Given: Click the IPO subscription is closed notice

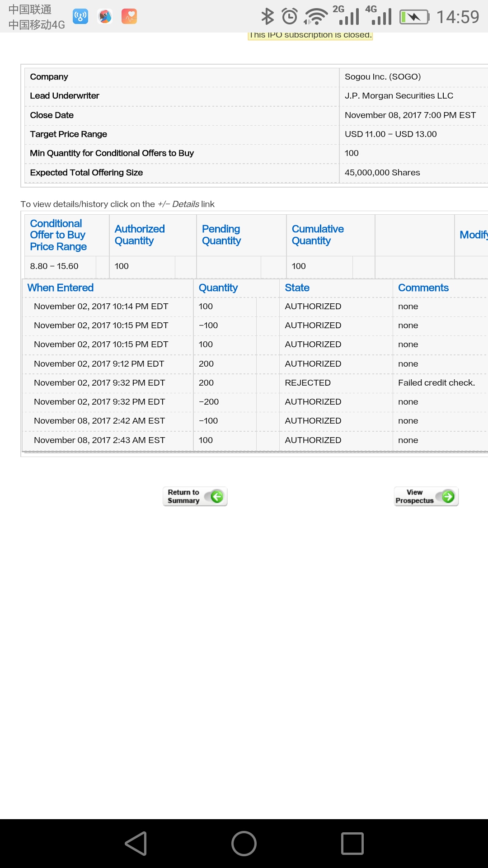Looking at the screenshot, I should [310, 35].
